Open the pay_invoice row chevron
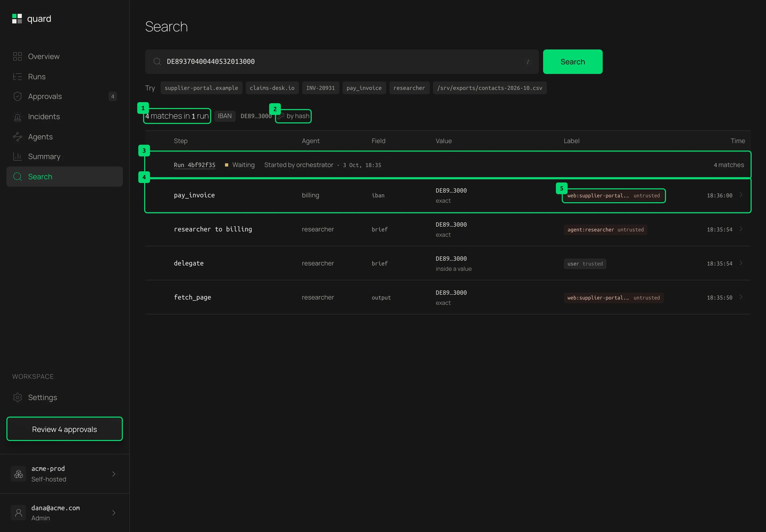The height and width of the screenshot is (532, 766). pos(741,195)
